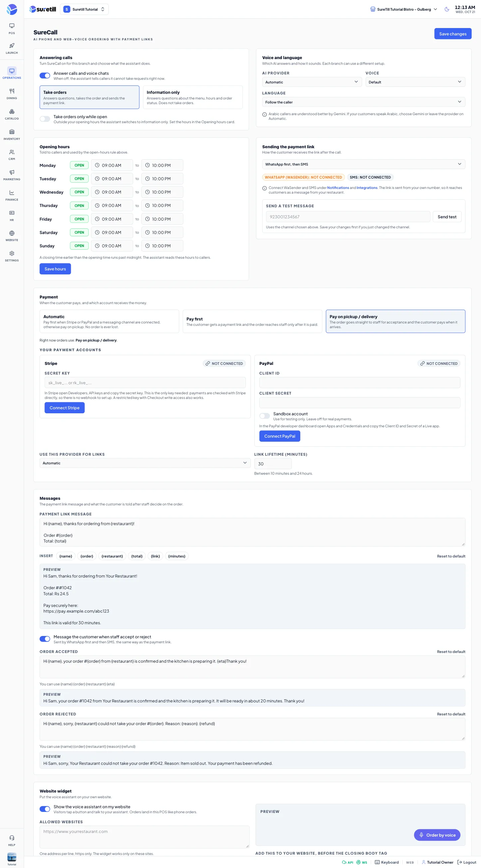The image size is (481, 868).
Task: Open the Notifications link
Action: tap(338, 188)
